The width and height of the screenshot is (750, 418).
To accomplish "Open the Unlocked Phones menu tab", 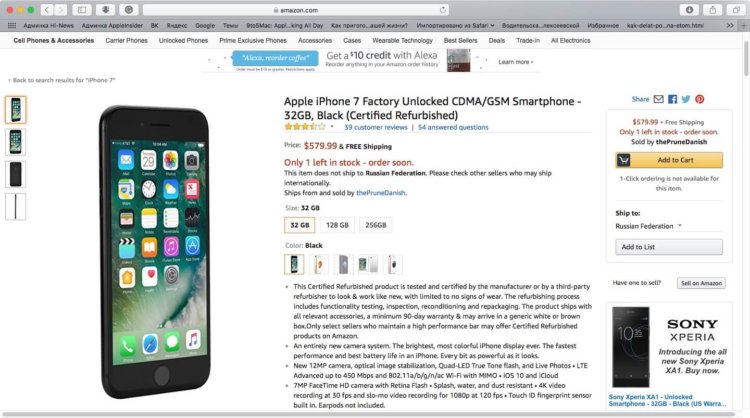I will tap(183, 41).
